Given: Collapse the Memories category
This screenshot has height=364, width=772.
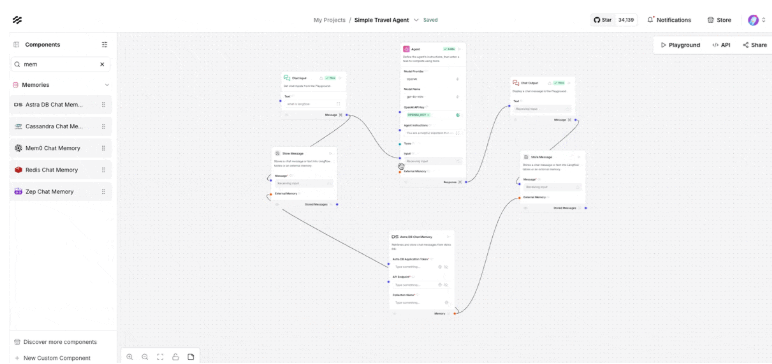Looking at the screenshot, I should (x=107, y=85).
